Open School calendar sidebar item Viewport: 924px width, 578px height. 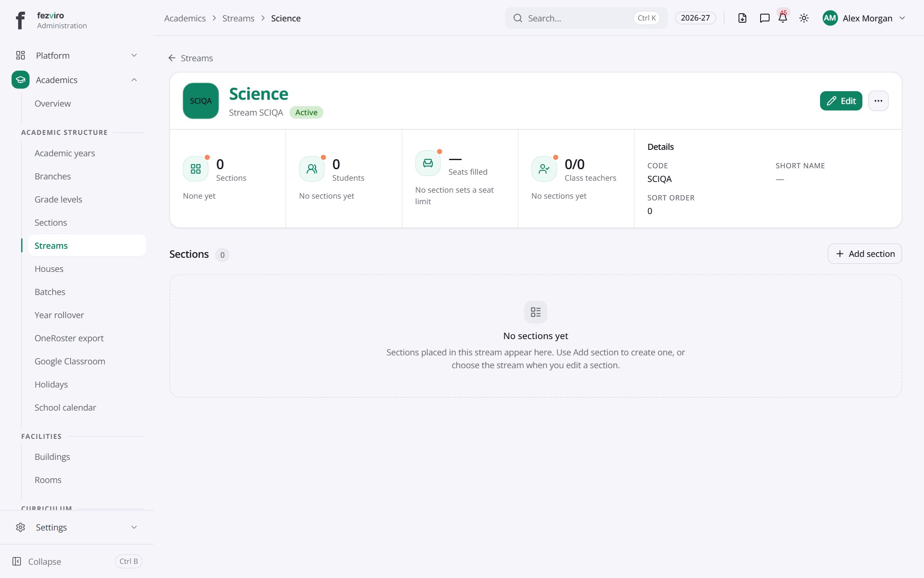(65, 407)
